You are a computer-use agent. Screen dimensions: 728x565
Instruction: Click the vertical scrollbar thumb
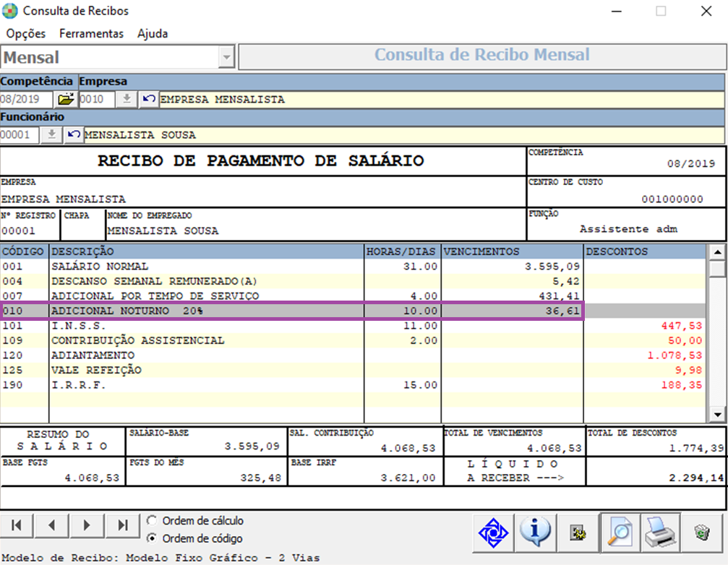coord(717,269)
